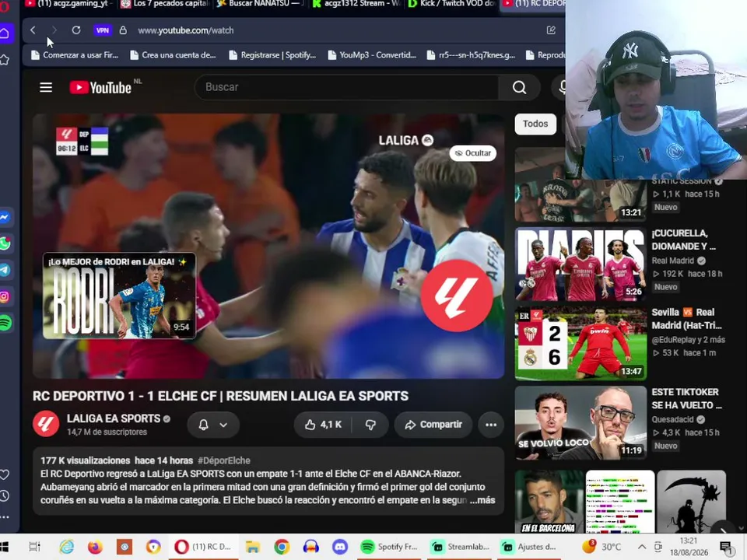Open Discord from the taskbar
This screenshot has height=560, width=747.
[340, 547]
